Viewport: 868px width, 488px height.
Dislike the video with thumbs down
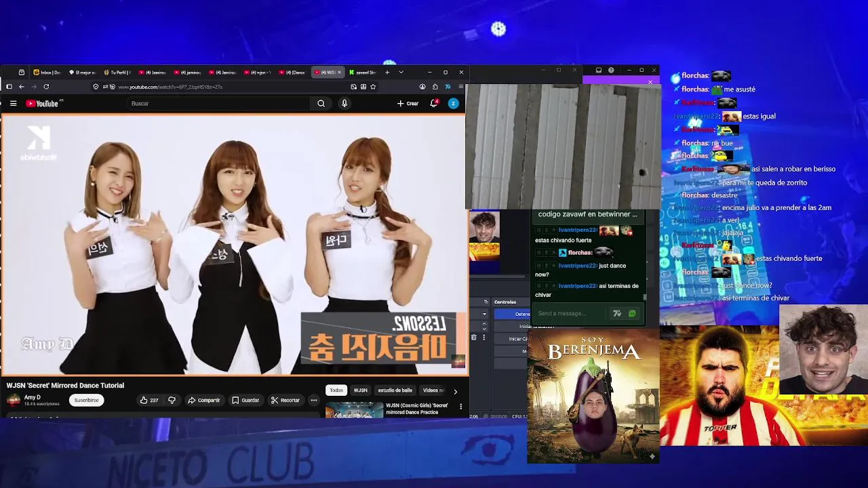coord(172,401)
